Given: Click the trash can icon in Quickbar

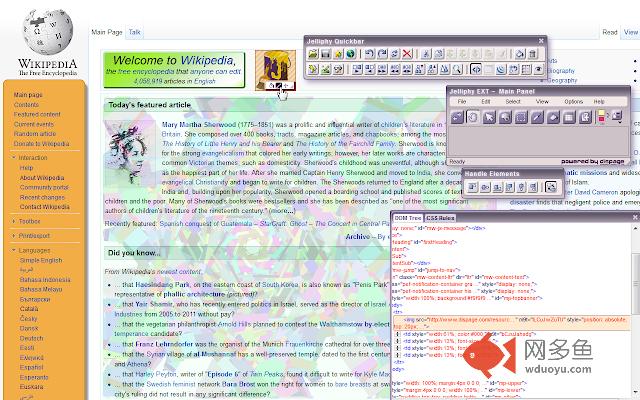Looking at the screenshot, I should tap(533, 54).
